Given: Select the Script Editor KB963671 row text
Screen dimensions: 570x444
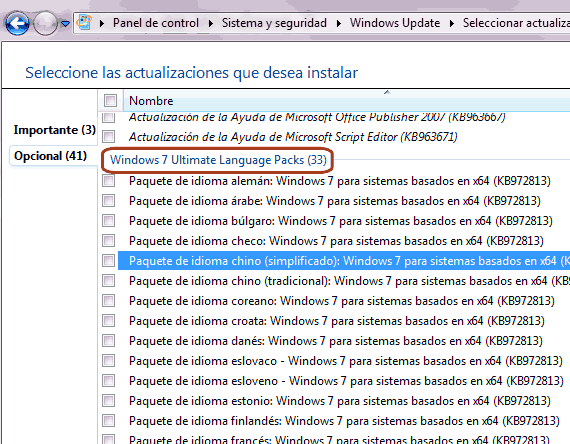Looking at the screenshot, I should (x=293, y=137).
